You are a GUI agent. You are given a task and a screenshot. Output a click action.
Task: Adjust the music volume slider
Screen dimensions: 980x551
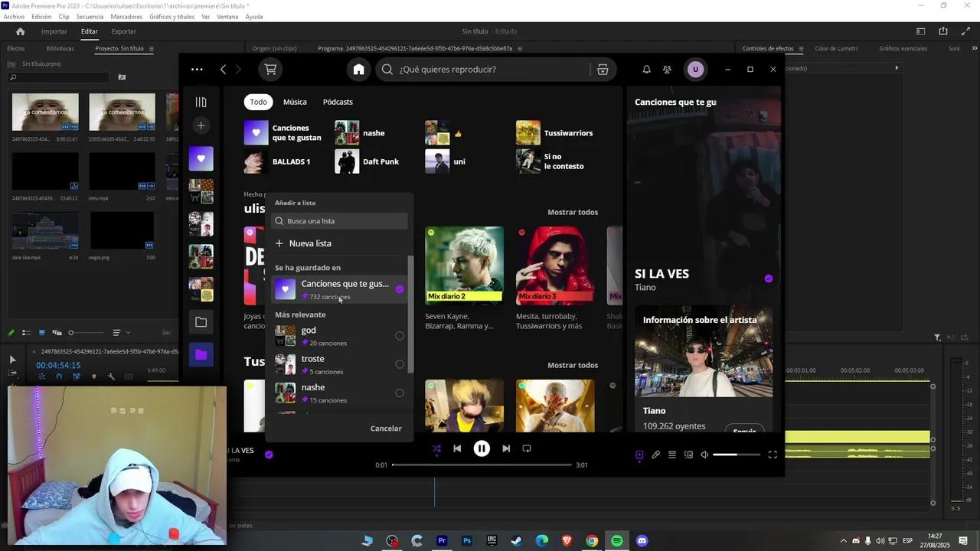pyautogui.click(x=737, y=455)
